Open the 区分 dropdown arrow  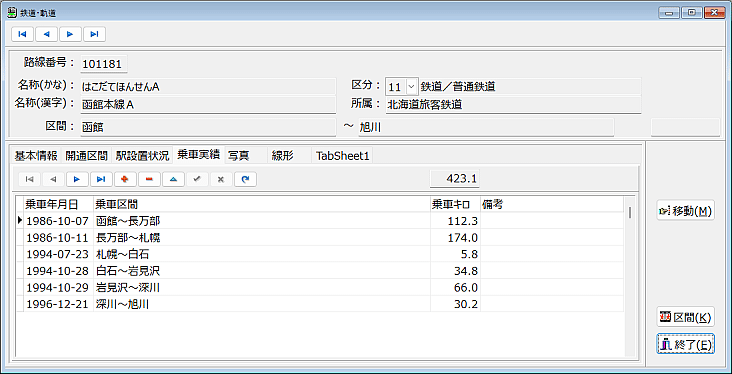pyautogui.click(x=411, y=87)
